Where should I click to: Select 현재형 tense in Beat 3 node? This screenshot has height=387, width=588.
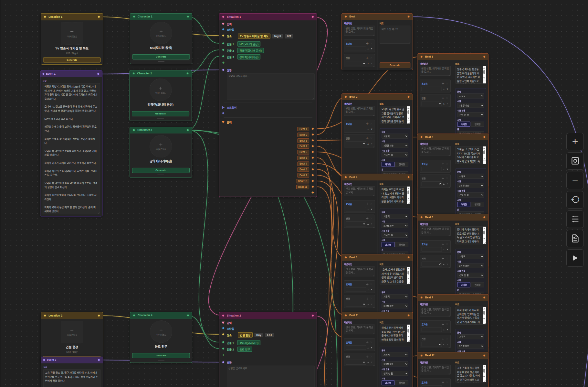[478, 204]
